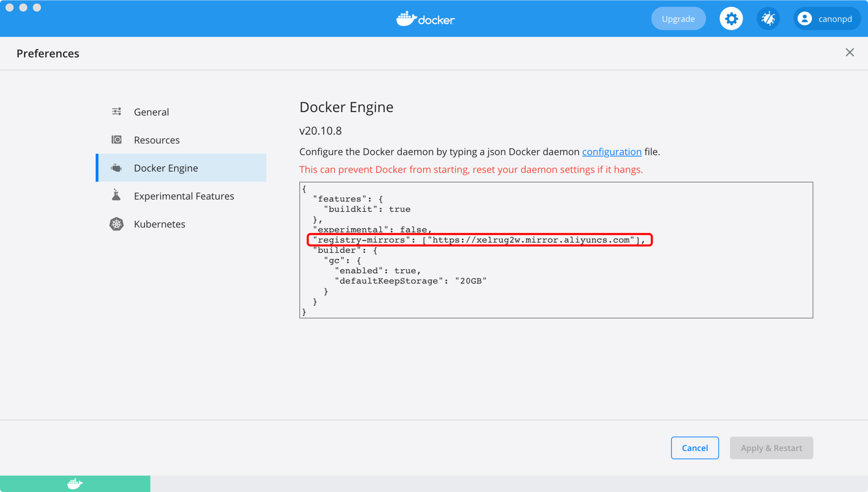This screenshot has width=868, height=492.
Task: Close the Preferences dialog
Action: coord(850,52)
